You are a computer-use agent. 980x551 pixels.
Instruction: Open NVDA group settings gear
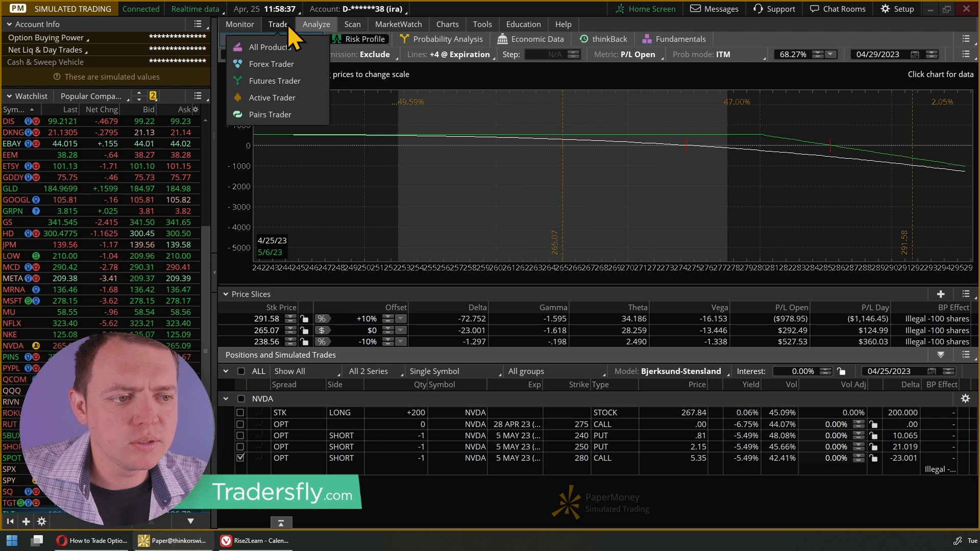tap(965, 398)
